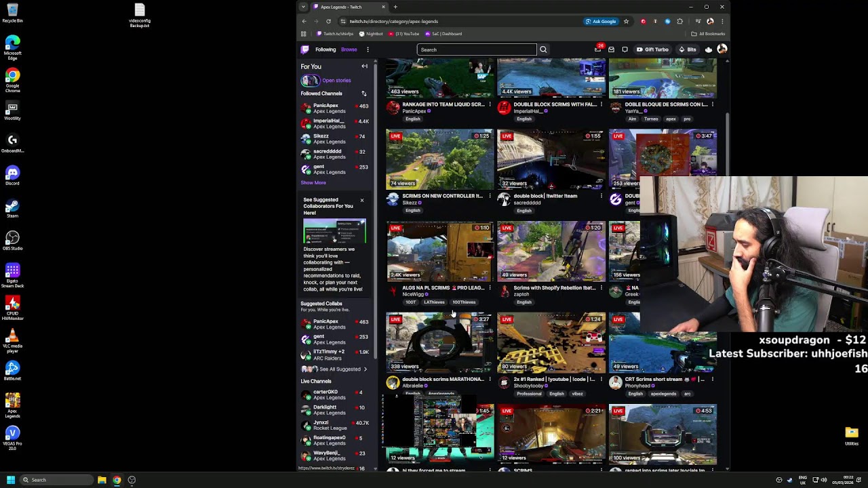This screenshot has height=488, width=868.
Task: Open Twitch notifications inbox with badge 26
Action: 597,49
